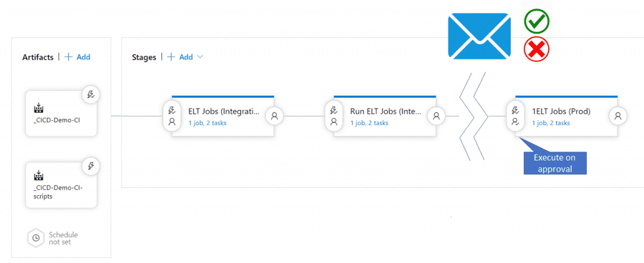
Task: Open post-deployment conditions of 1ELT Jobs (Prod)
Action: tap(618, 116)
